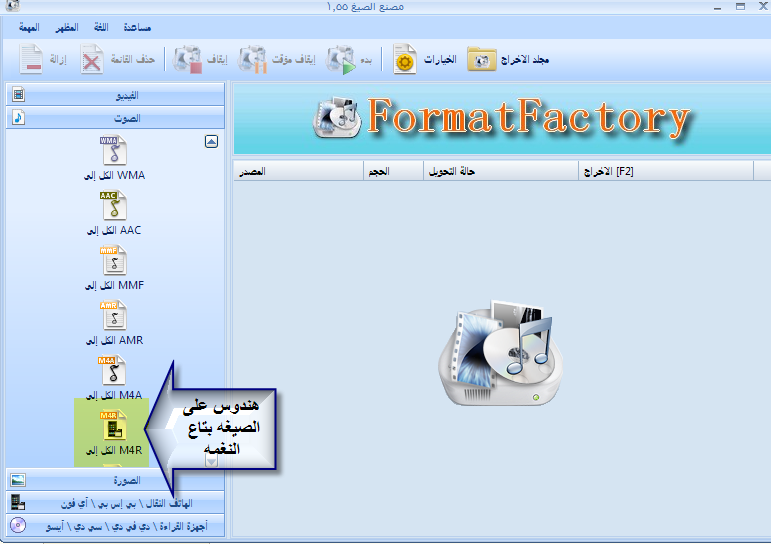Click the film icon on Video section
The image size is (771, 544).
click(18, 94)
